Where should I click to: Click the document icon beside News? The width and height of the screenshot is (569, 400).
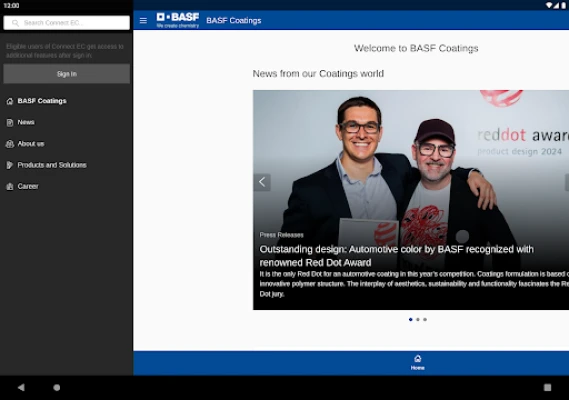(x=10, y=123)
